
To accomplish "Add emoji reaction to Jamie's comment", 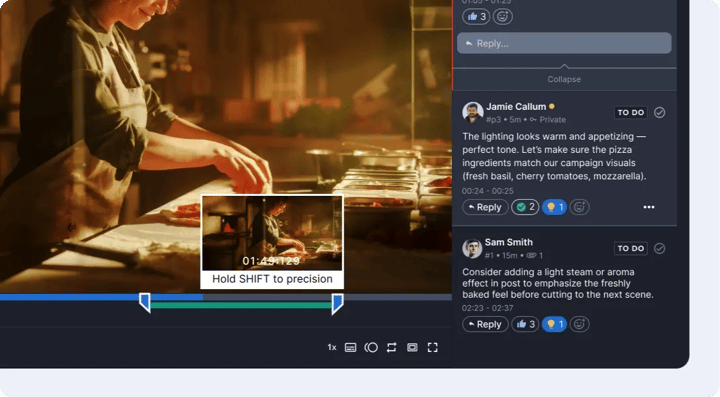I will pos(579,207).
